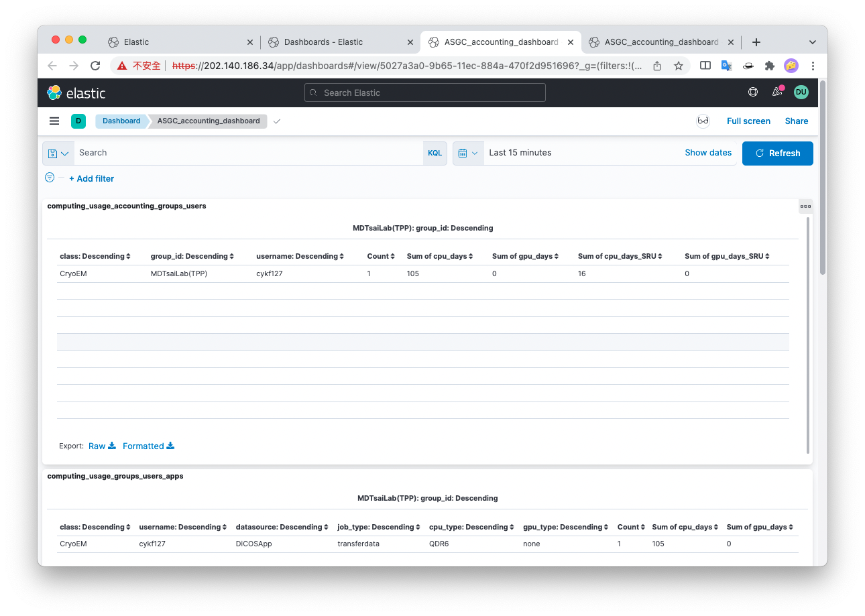Screen dimensions: 865x616
Task: Click the Google Translate extension icon
Action: coord(727,66)
